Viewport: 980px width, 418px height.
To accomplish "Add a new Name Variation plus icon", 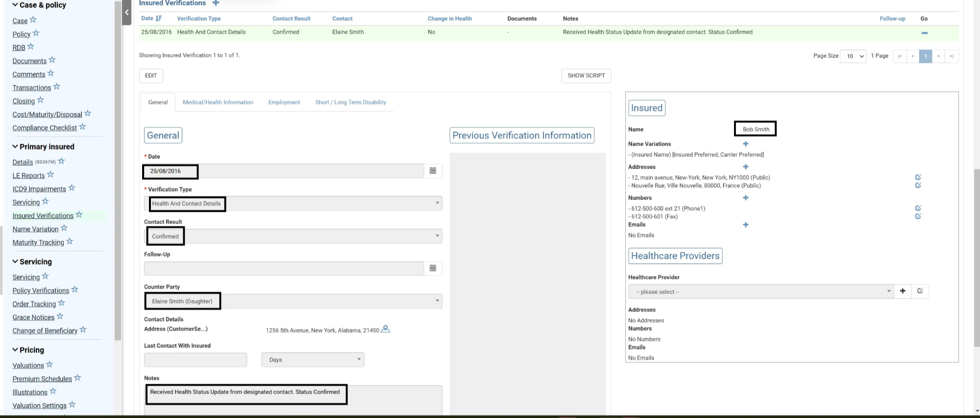I will (745, 144).
